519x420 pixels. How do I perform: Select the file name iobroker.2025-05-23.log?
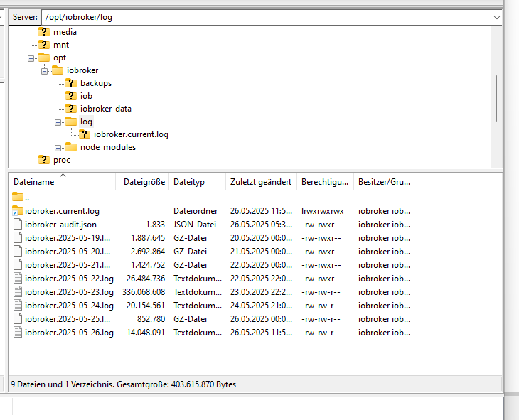pyautogui.click(x=69, y=292)
